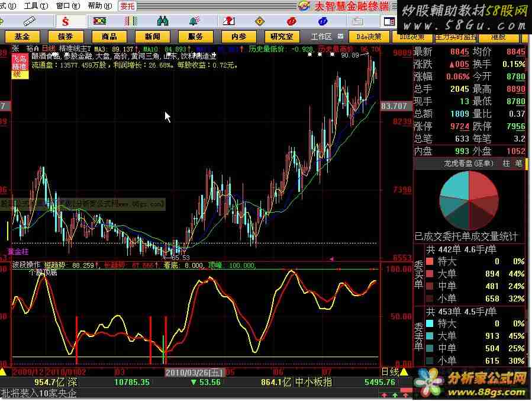Click the red 飞岛精准线 indicator badge
The width and height of the screenshot is (532, 401).
[x=20, y=66]
